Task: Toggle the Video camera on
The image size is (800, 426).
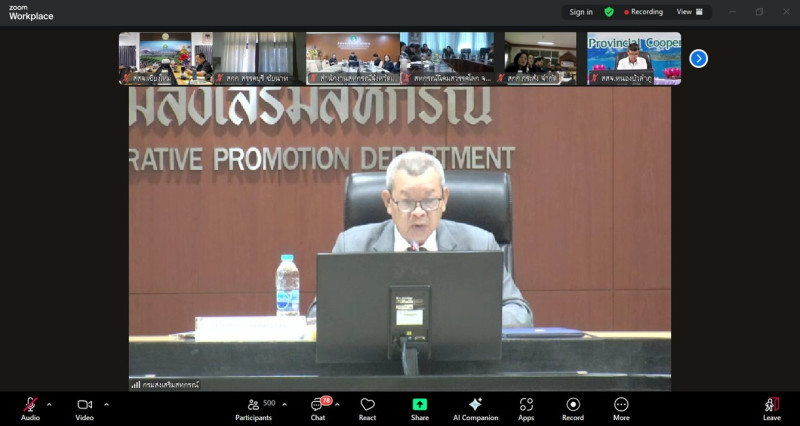Action: (84, 405)
